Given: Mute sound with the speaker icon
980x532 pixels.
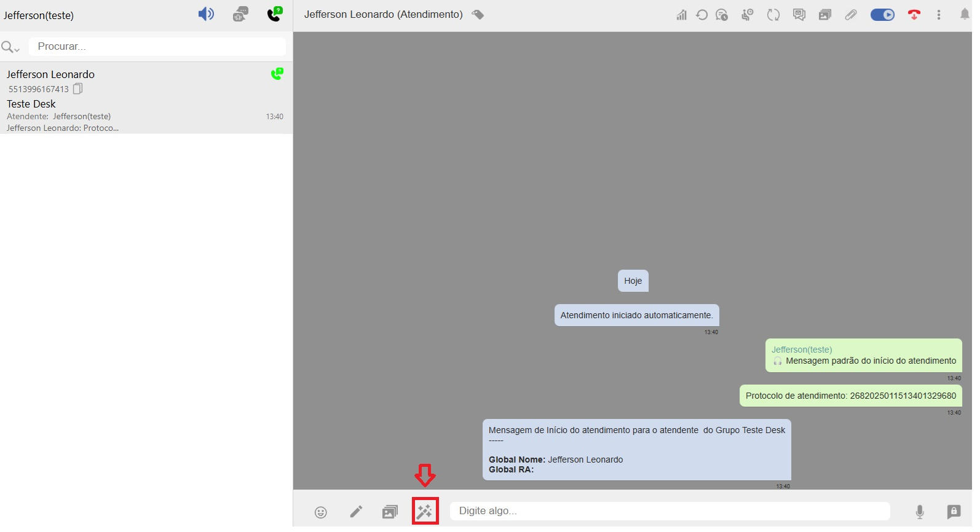Looking at the screenshot, I should [206, 14].
